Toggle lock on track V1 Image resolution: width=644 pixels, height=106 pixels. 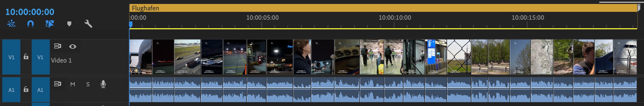click(x=26, y=57)
